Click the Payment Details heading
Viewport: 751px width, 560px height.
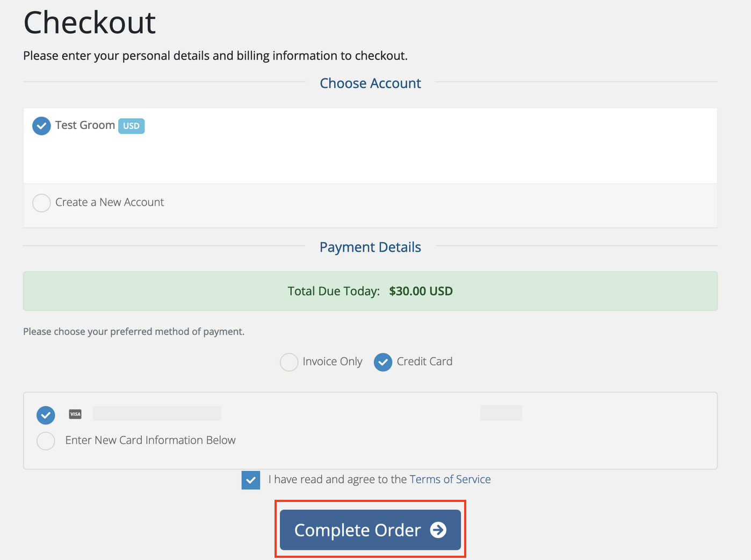click(370, 247)
